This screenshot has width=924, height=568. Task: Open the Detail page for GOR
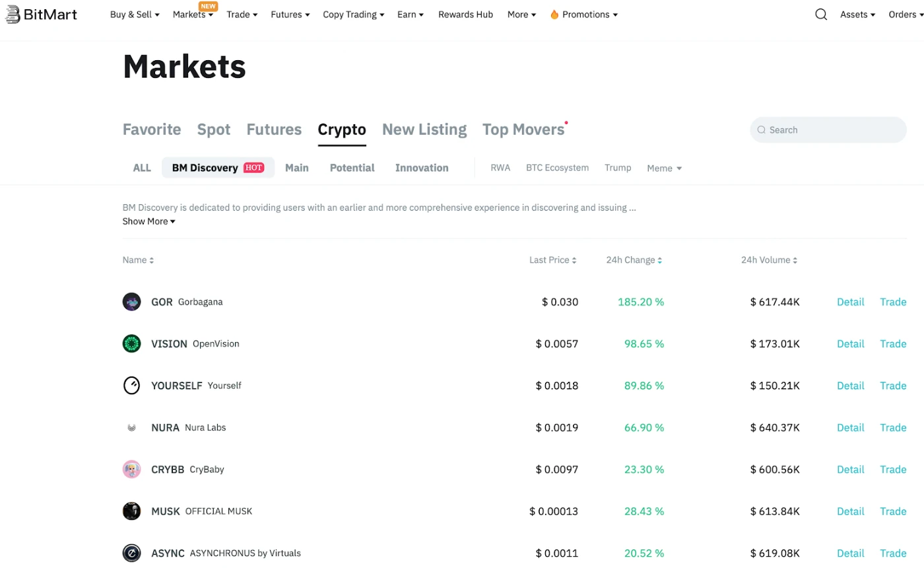[x=850, y=301]
